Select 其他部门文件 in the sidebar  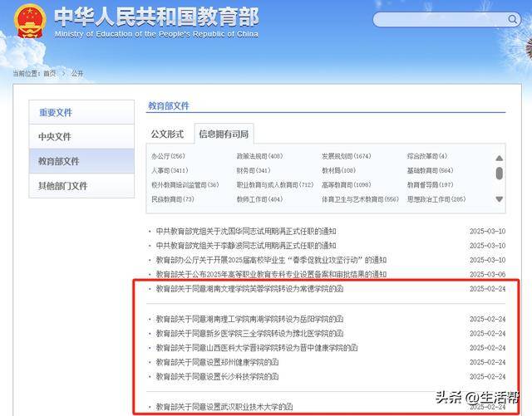click(x=81, y=185)
